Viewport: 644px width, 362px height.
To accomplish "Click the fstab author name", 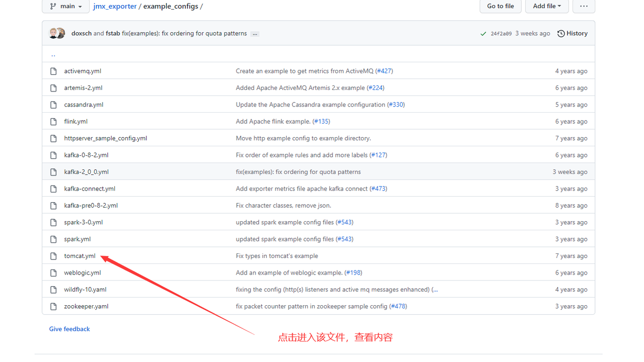I will (113, 33).
